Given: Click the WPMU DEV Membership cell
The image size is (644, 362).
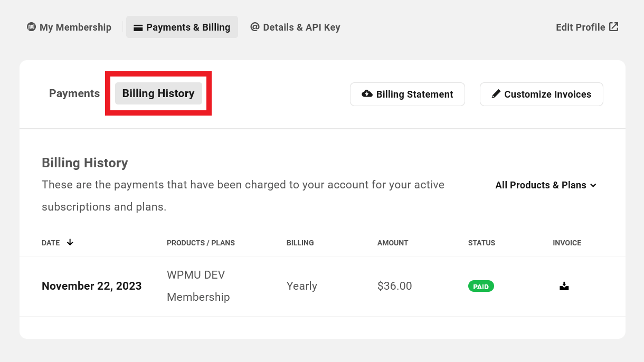Looking at the screenshot, I should (x=198, y=286).
